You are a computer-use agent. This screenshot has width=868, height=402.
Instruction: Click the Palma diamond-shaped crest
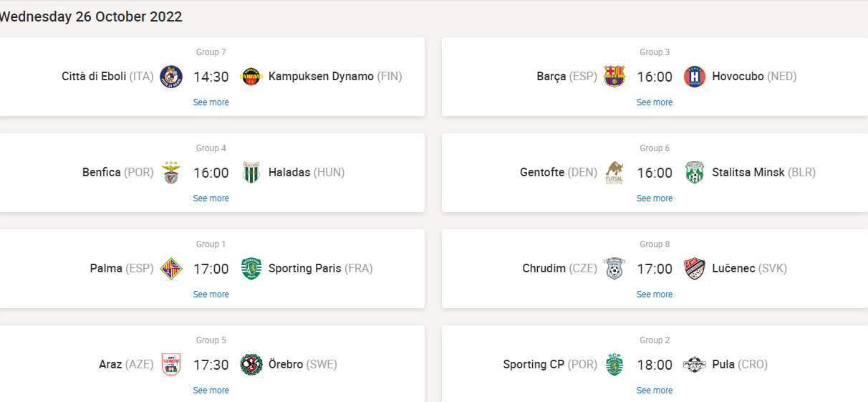pyautogui.click(x=171, y=269)
